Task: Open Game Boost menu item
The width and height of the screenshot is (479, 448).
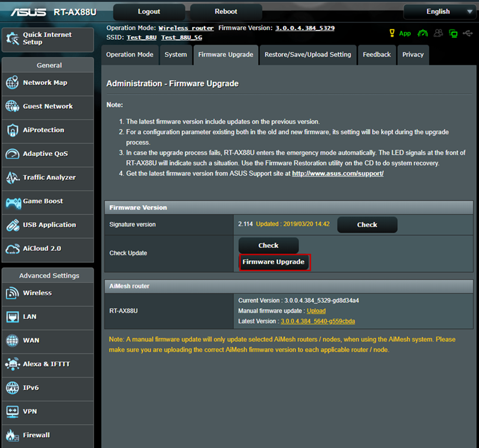Action: pos(48,201)
